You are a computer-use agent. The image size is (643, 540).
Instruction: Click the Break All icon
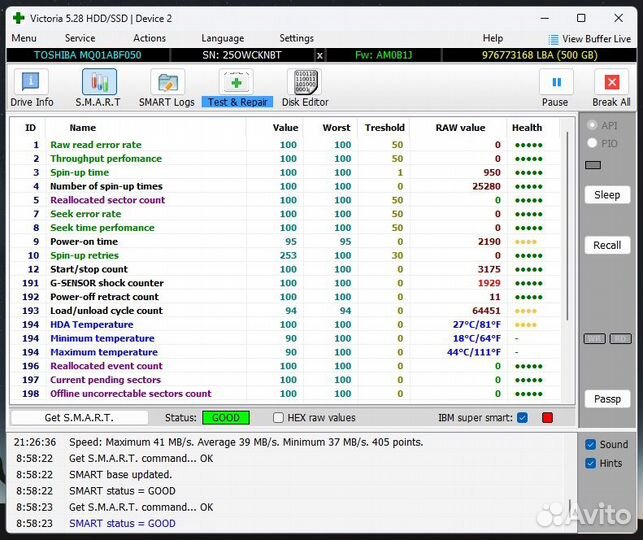[611, 88]
